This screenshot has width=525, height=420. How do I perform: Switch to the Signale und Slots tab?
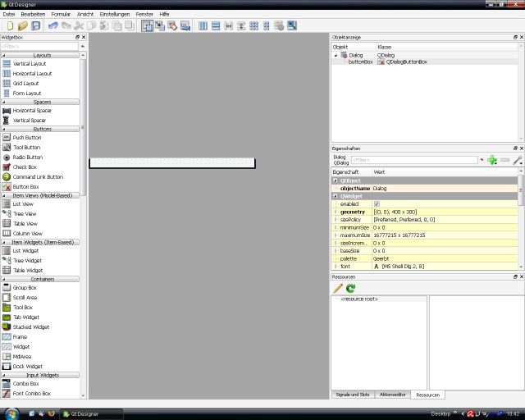(x=353, y=395)
